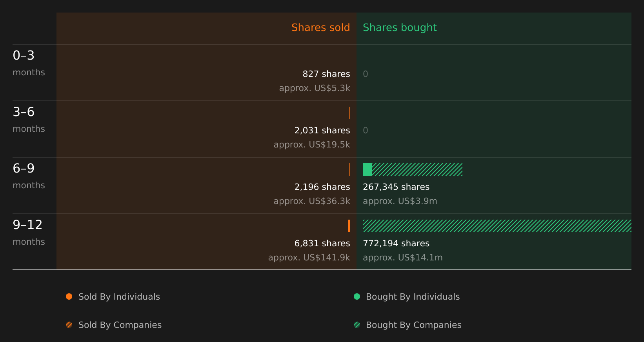Click the 9–12 months row label
Viewport: 644px width, 342px height.
[29, 233]
